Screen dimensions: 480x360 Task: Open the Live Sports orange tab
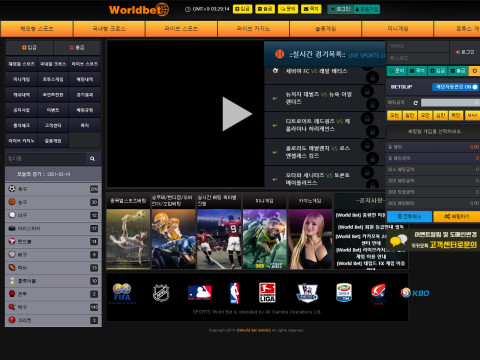pos(181,29)
